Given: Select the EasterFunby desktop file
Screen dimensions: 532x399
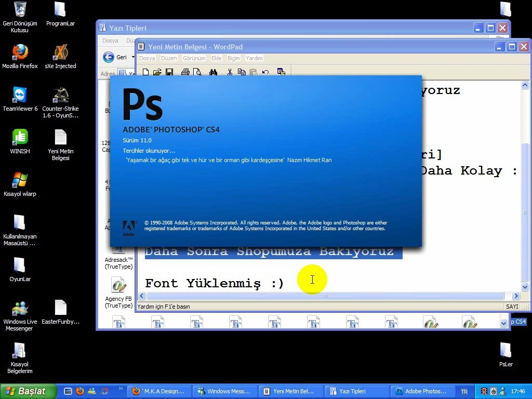Looking at the screenshot, I should point(60,312).
